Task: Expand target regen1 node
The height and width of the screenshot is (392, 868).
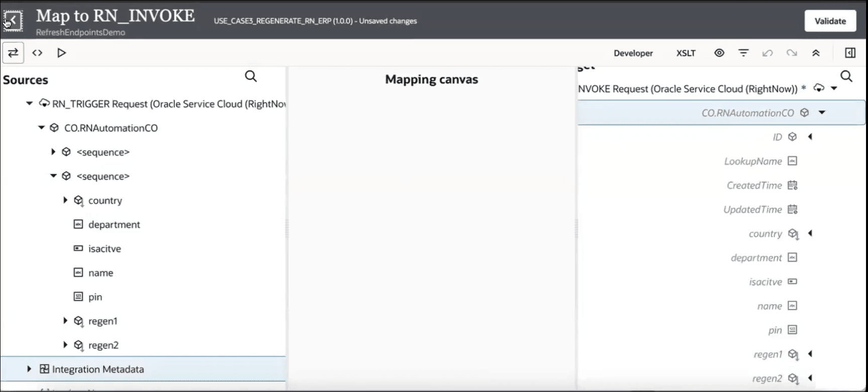Action: tap(810, 354)
